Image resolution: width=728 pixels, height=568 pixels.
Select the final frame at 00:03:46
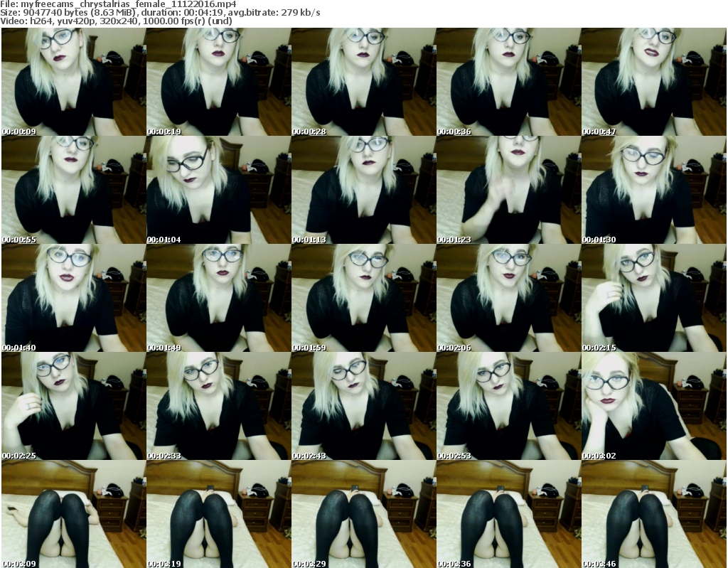click(x=653, y=515)
